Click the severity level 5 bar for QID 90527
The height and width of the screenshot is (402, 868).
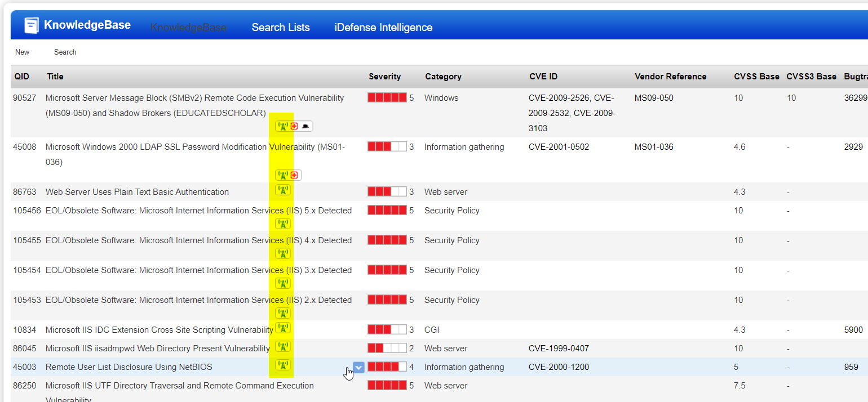coord(387,97)
